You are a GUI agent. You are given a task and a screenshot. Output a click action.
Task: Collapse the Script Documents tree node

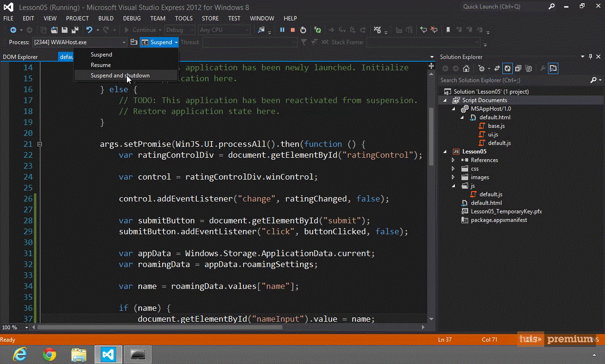[x=445, y=100]
